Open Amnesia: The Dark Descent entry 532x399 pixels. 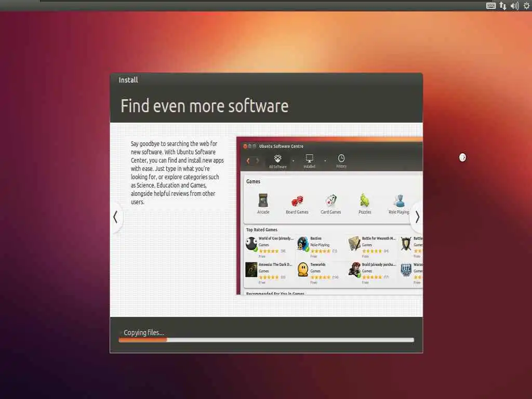coord(269,273)
